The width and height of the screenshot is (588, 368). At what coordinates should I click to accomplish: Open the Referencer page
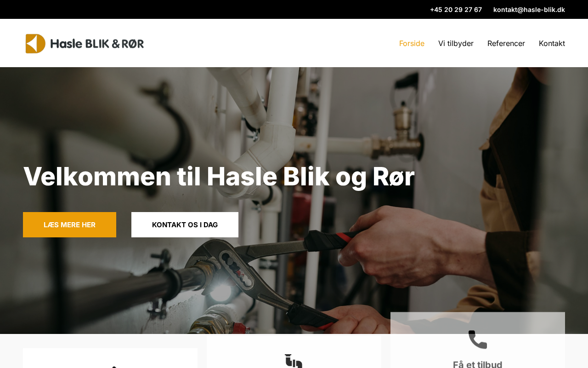(506, 43)
